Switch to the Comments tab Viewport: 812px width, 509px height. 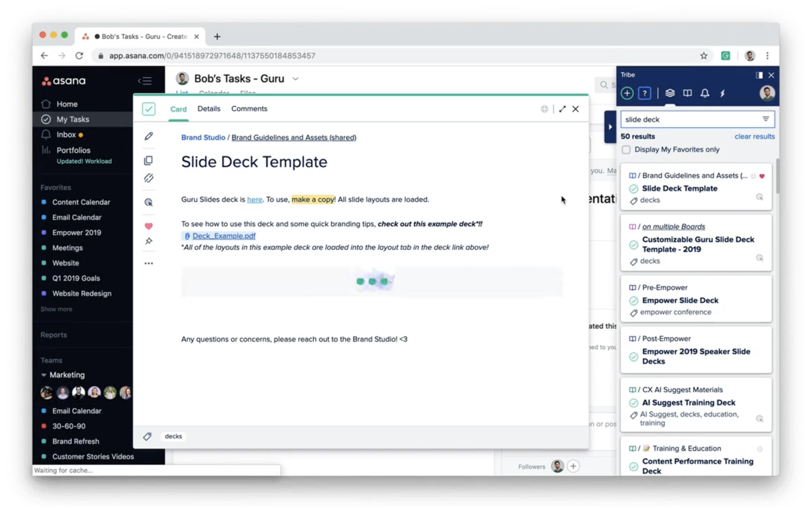click(x=249, y=109)
